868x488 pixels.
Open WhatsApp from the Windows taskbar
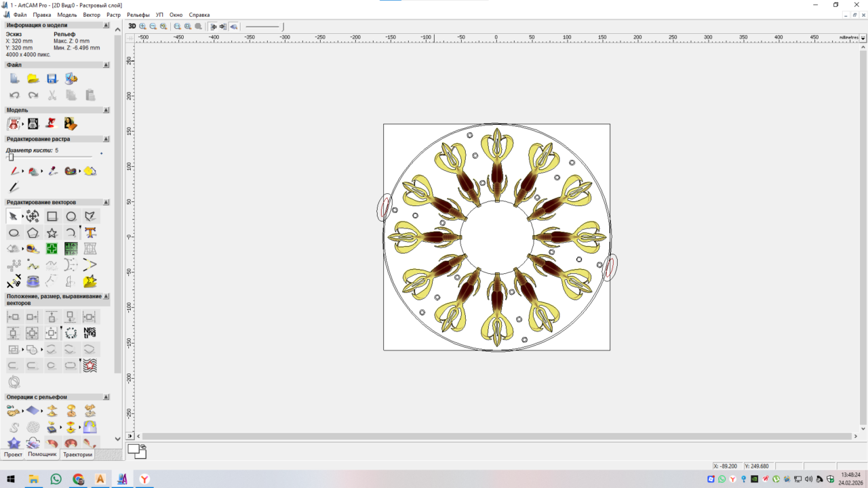56,479
